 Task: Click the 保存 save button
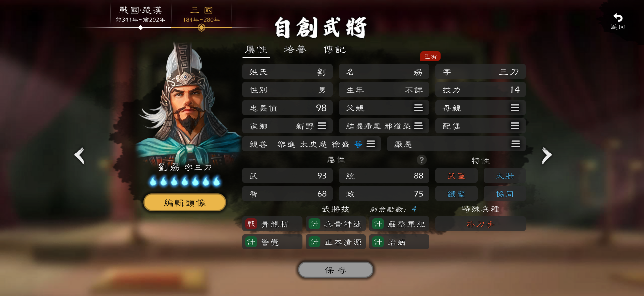(x=335, y=270)
